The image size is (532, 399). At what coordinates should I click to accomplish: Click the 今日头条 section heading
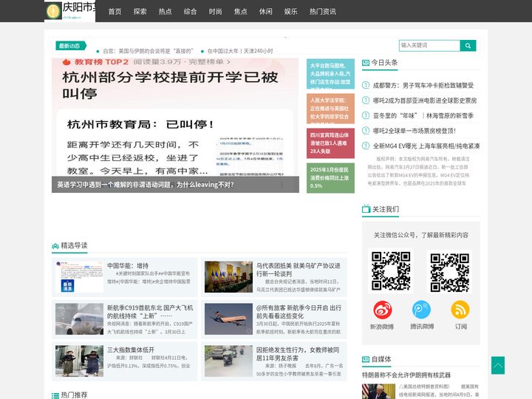point(384,62)
